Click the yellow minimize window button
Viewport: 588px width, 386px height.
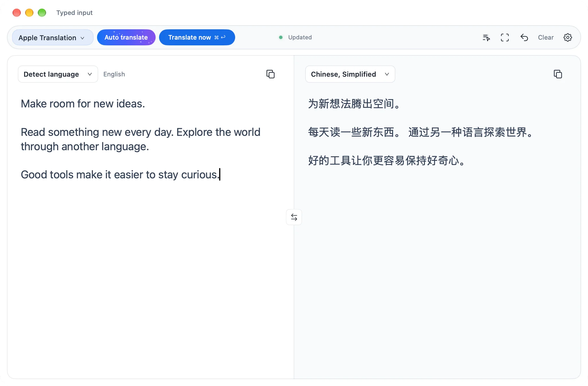pos(29,13)
